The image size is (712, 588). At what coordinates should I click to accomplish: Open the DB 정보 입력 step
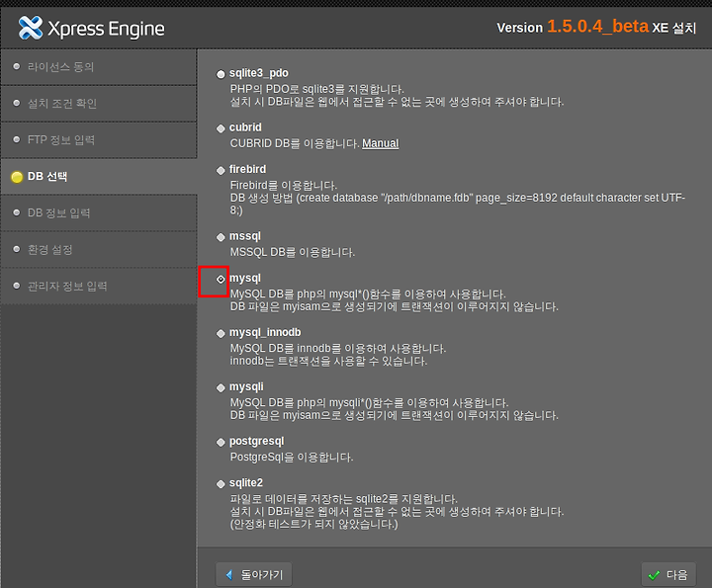click(99, 212)
